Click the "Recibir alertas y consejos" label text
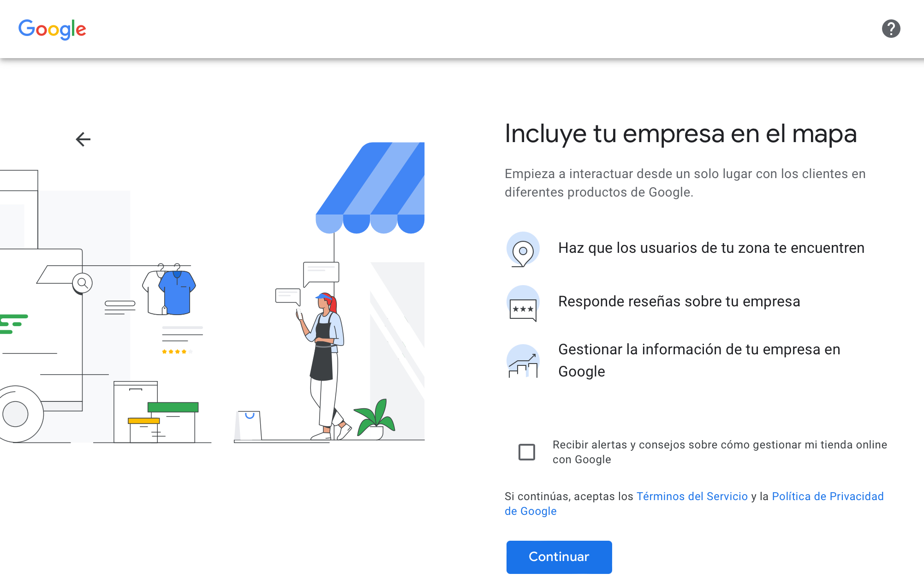 pyautogui.click(x=720, y=452)
